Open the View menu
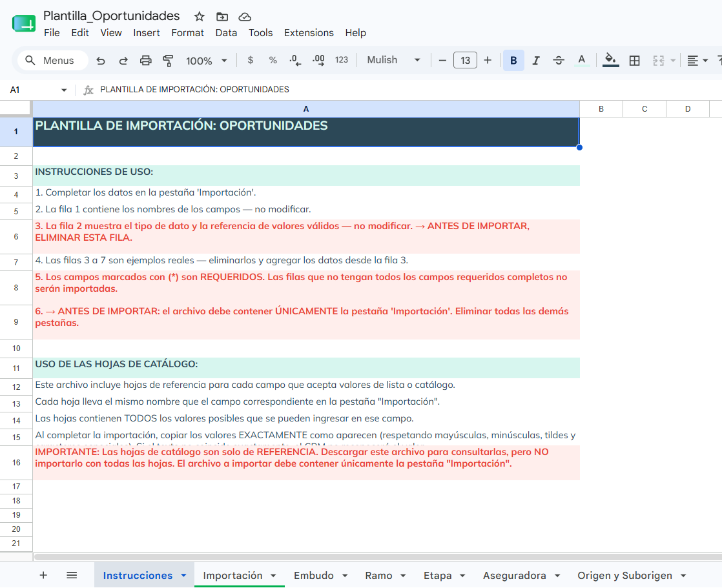The image size is (722, 588). tap(111, 33)
